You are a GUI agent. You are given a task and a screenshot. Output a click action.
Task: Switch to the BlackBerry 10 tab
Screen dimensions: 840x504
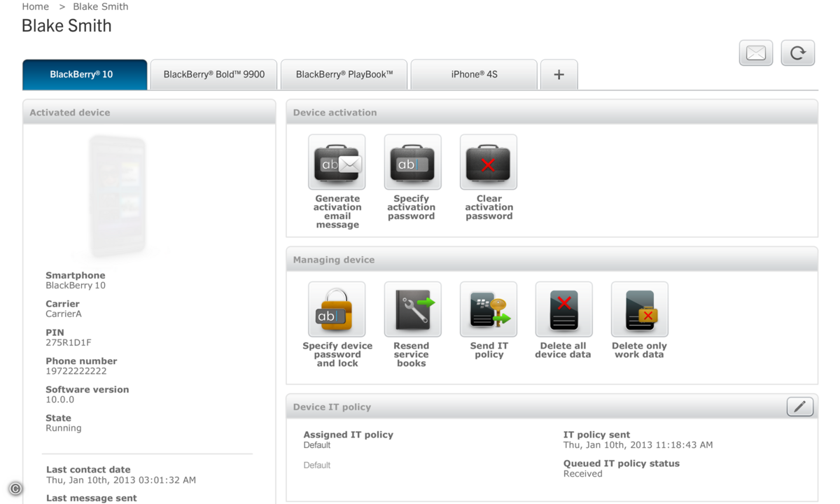point(85,75)
